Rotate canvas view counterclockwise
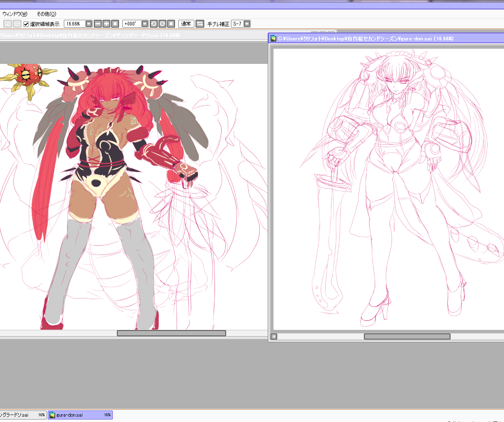Image resolution: width=504 pixels, height=422 pixels. pos(154,24)
